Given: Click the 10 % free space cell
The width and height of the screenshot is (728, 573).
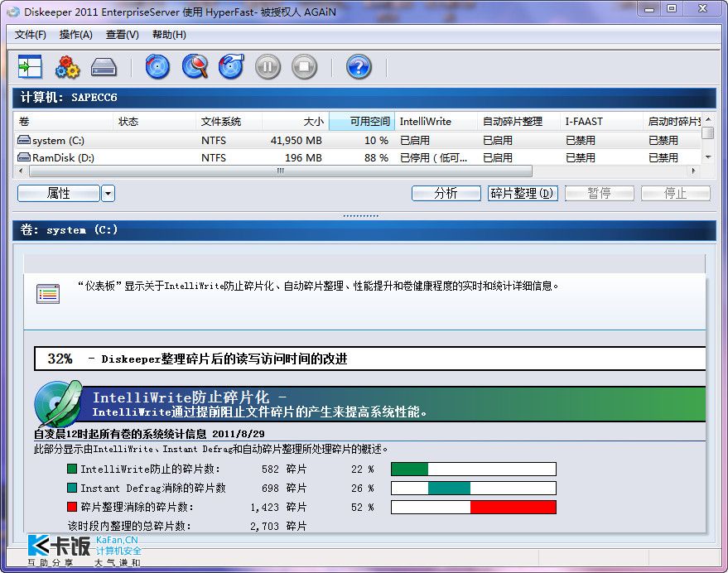Looking at the screenshot, I should (x=376, y=140).
